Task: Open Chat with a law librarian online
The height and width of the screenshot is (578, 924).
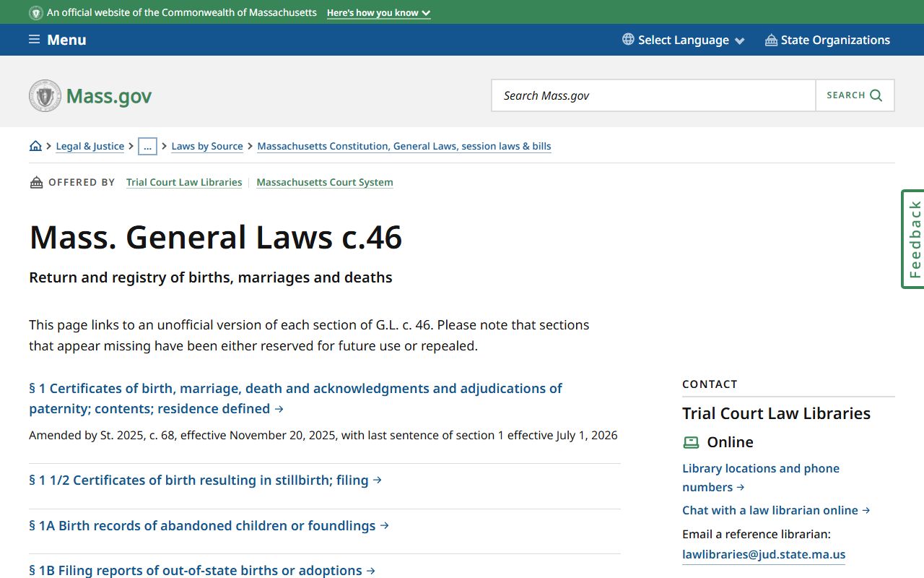Action: [776, 510]
